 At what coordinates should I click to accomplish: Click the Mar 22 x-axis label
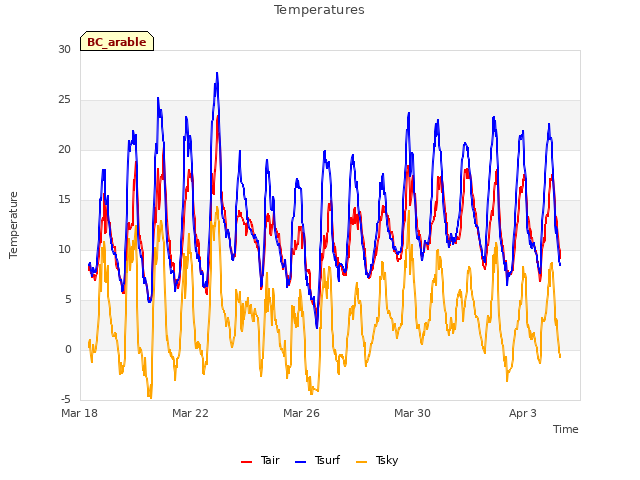190,413
